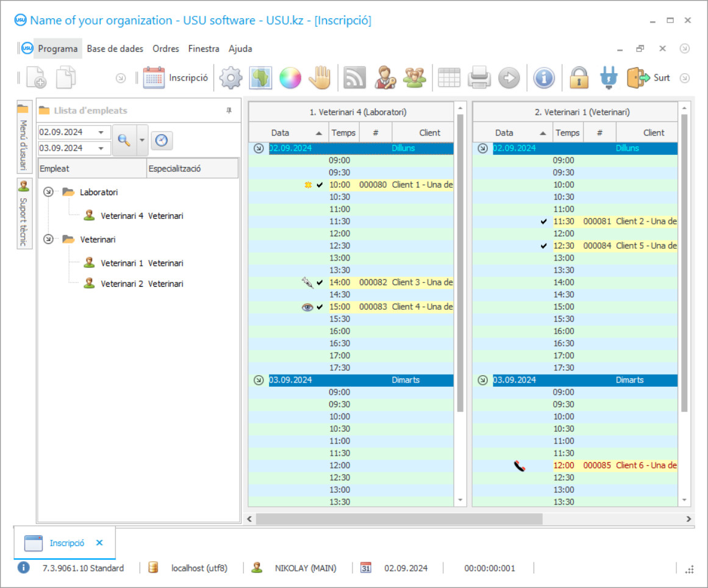
Task: Click the settings gear toolbar icon
Action: pyautogui.click(x=231, y=78)
